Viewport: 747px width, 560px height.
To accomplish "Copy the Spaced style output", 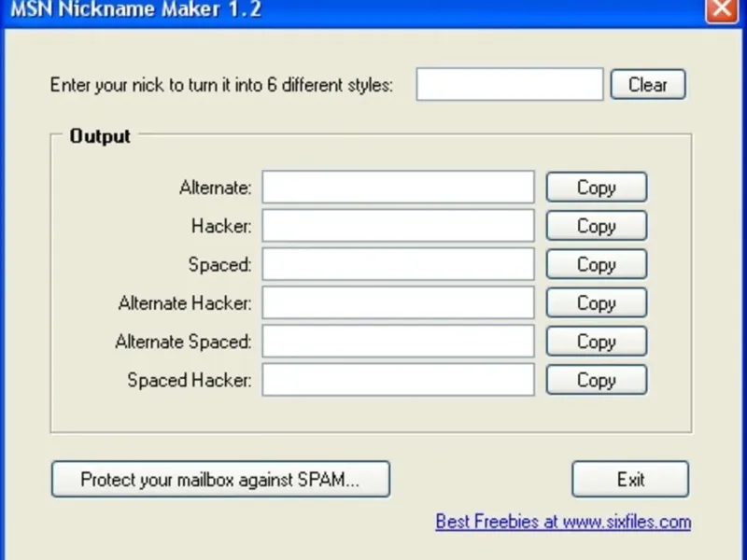I will pos(597,264).
